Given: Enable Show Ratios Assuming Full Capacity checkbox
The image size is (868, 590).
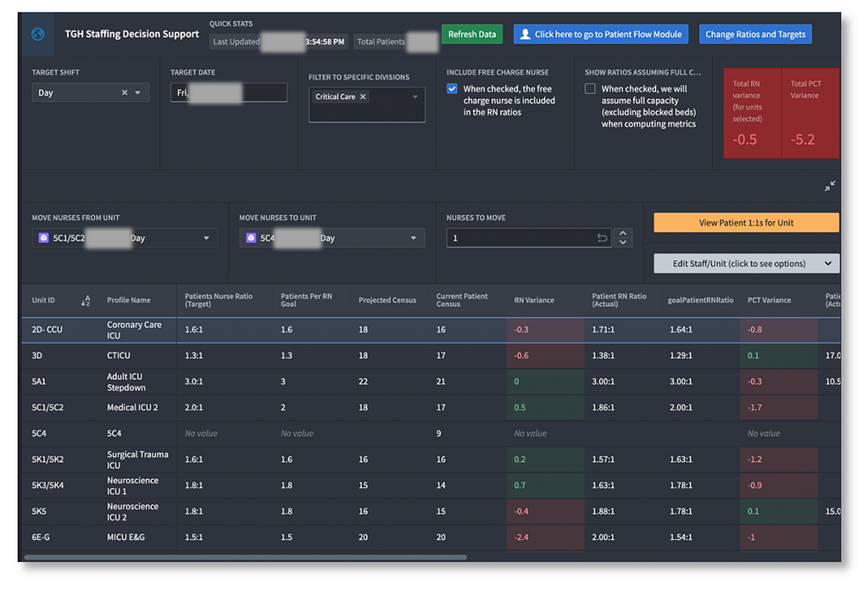Looking at the screenshot, I should tap(590, 89).
